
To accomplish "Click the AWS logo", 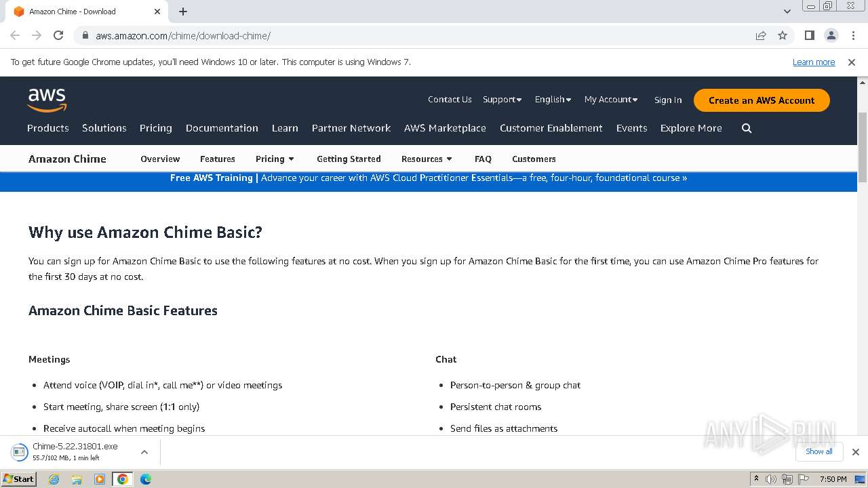I will coord(47,100).
